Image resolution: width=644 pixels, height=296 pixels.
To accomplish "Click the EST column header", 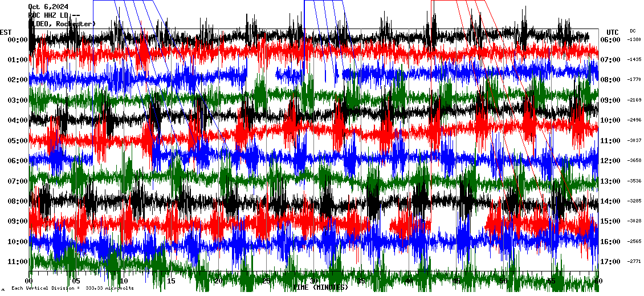I will (x=6, y=31).
